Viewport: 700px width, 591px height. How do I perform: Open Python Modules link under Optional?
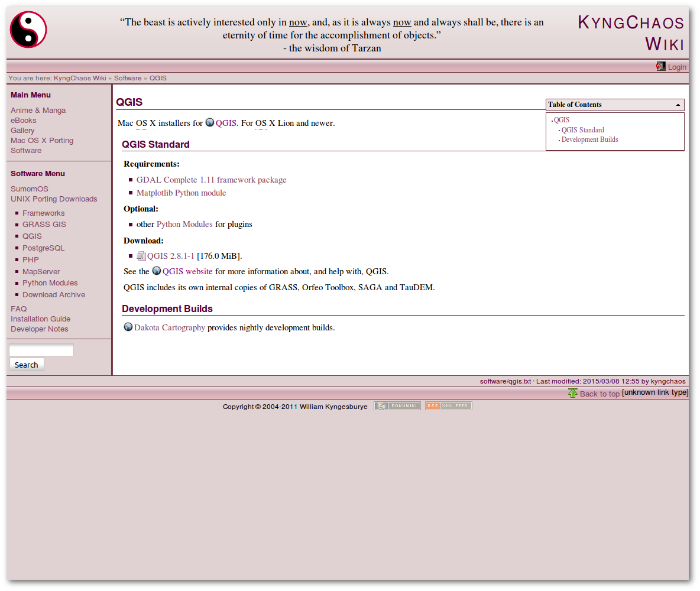point(184,224)
